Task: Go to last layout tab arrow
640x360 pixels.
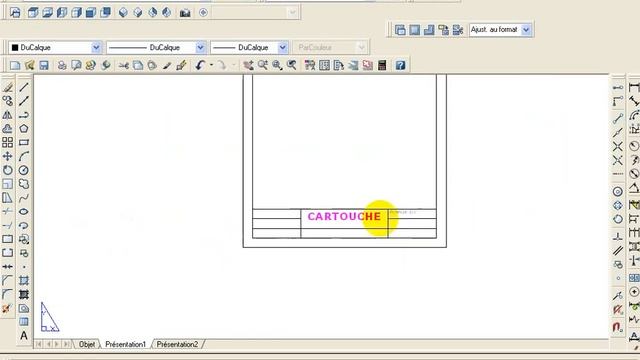Action: pyautogui.click(x=66, y=344)
